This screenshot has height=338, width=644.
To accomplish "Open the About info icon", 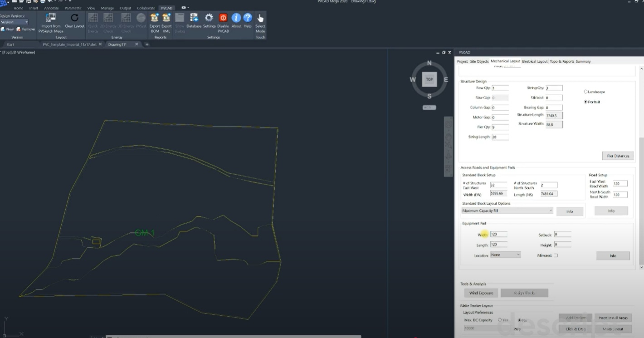I will (x=236, y=18).
